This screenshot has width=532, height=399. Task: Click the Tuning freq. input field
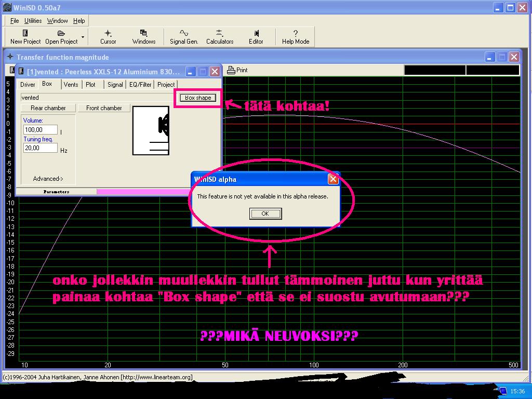tap(40, 148)
